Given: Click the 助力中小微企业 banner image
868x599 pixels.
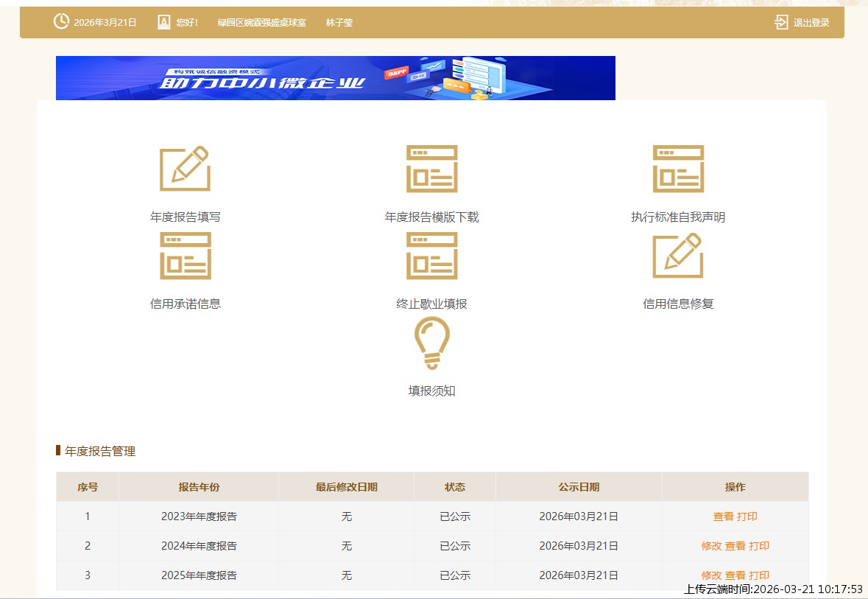Looking at the screenshot, I should point(336,78).
